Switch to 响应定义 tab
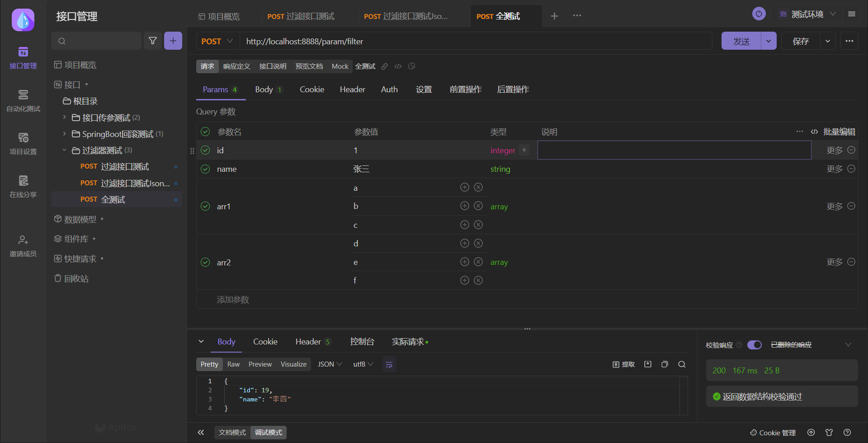The image size is (868, 443). pos(236,66)
